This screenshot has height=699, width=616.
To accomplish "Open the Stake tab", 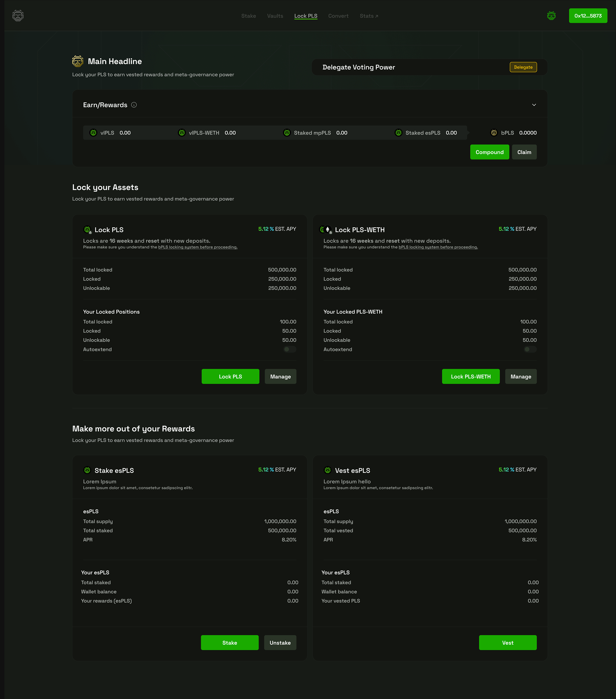I will click(x=249, y=16).
